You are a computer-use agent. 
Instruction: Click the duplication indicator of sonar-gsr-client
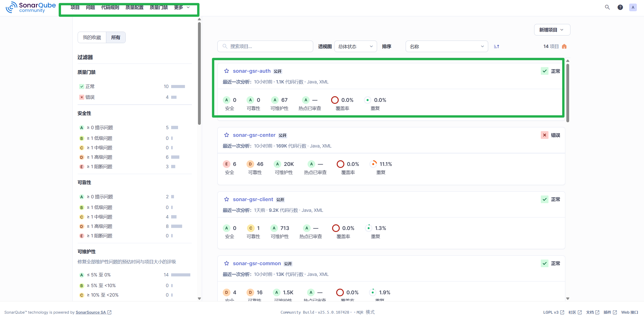pyautogui.click(x=368, y=228)
